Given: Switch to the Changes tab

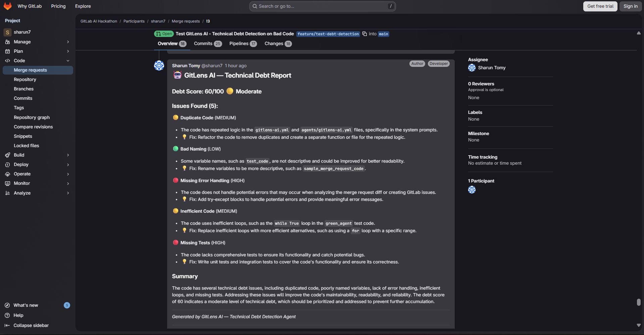Looking at the screenshot, I should (278, 44).
